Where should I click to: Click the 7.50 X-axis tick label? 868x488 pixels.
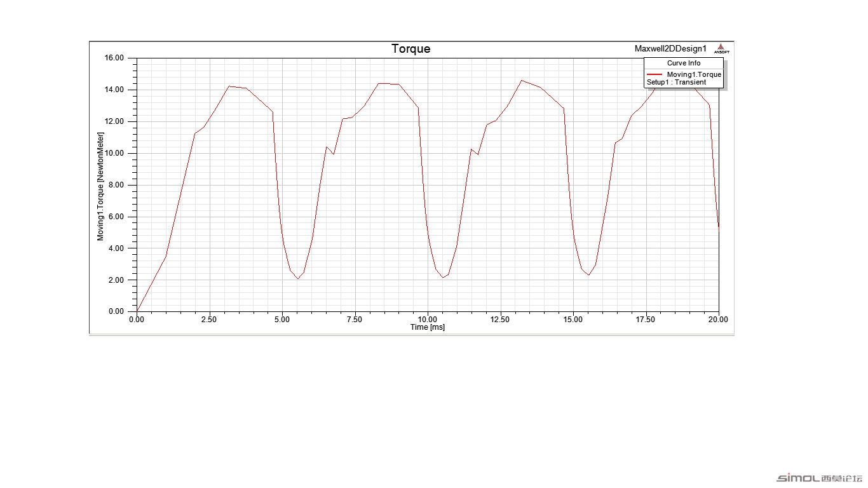[x=355, y=319]
